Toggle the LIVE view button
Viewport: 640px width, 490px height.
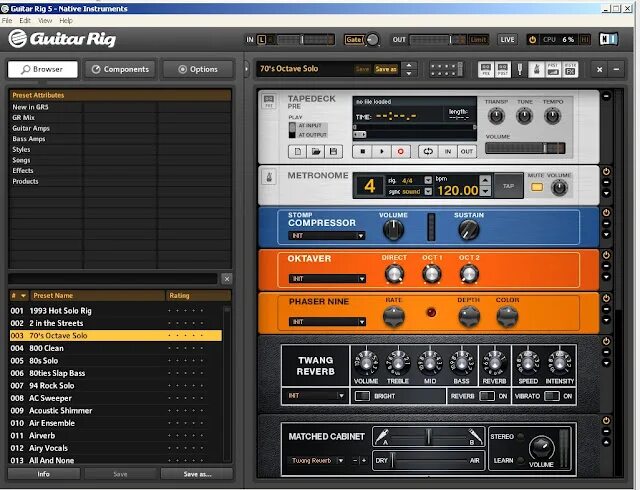(507, 40)
